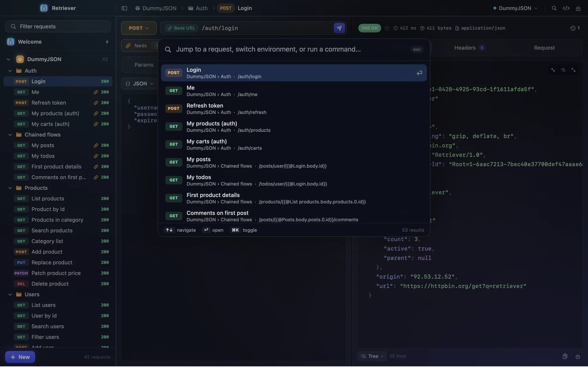Click the command palette search magnifier icon
The height and width of the screenshot is (380, 588).
(168, 49)
